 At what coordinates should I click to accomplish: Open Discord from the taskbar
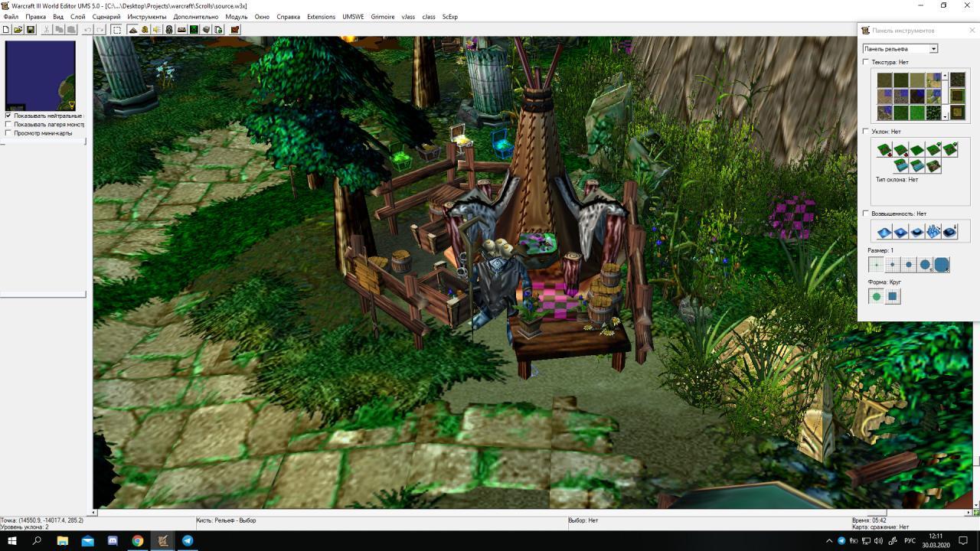tap(113, 540)
